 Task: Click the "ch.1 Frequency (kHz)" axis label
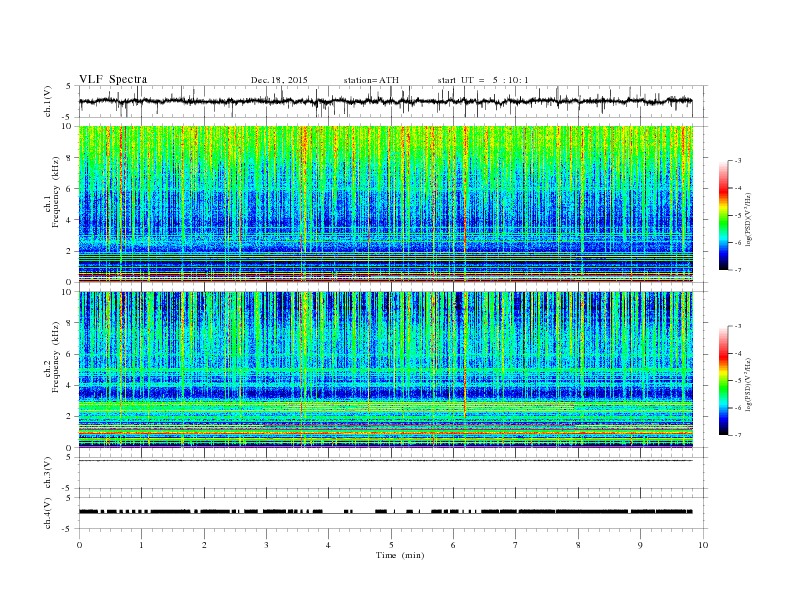click(x=52, y=204)
